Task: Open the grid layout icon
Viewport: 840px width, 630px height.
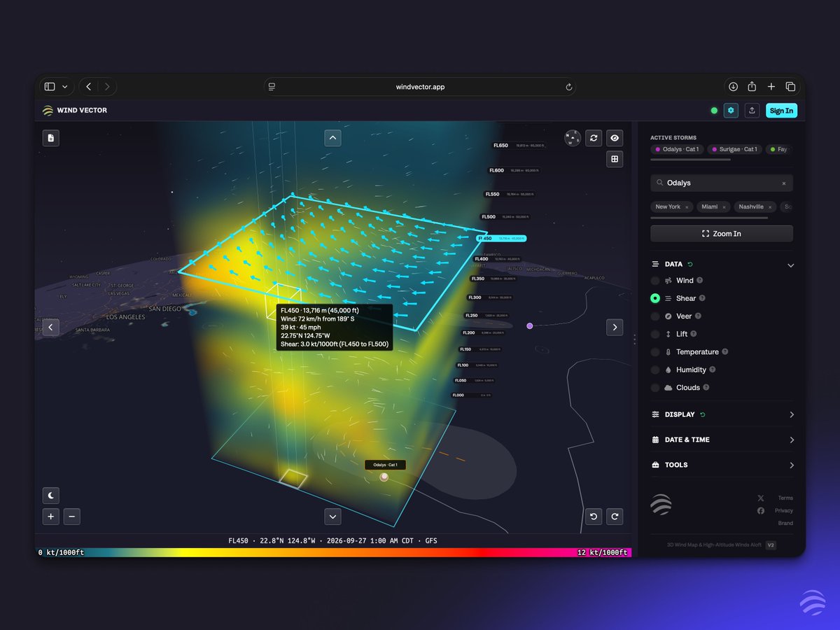Action: click(x=615, y=160)
